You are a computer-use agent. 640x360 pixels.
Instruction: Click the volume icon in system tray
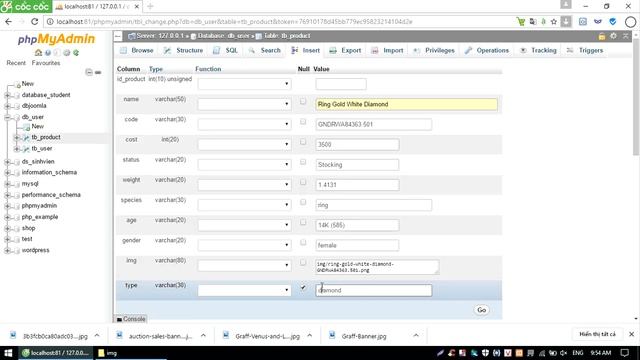coord(564,353)
